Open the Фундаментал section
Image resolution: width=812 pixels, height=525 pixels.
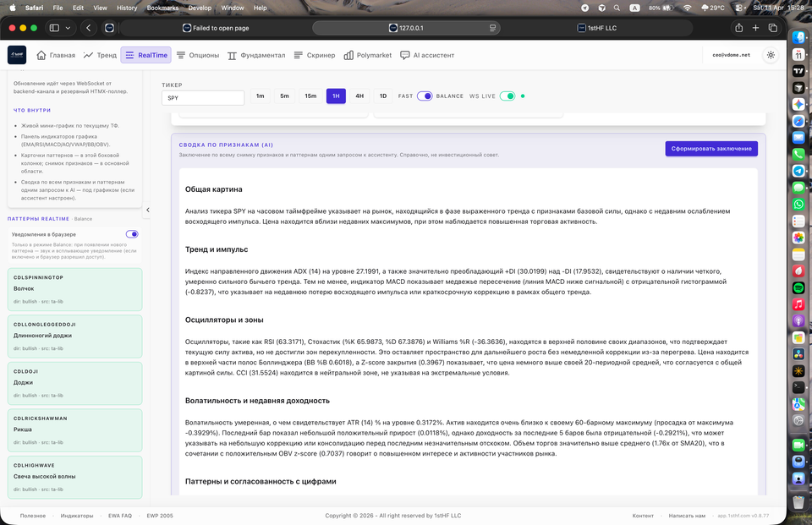[x=256, y=56]
